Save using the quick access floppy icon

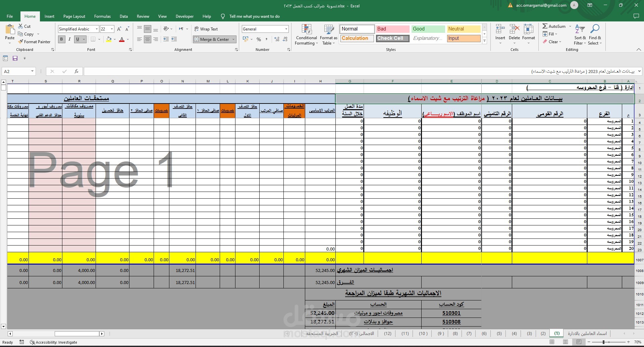[x=15, y=58]
